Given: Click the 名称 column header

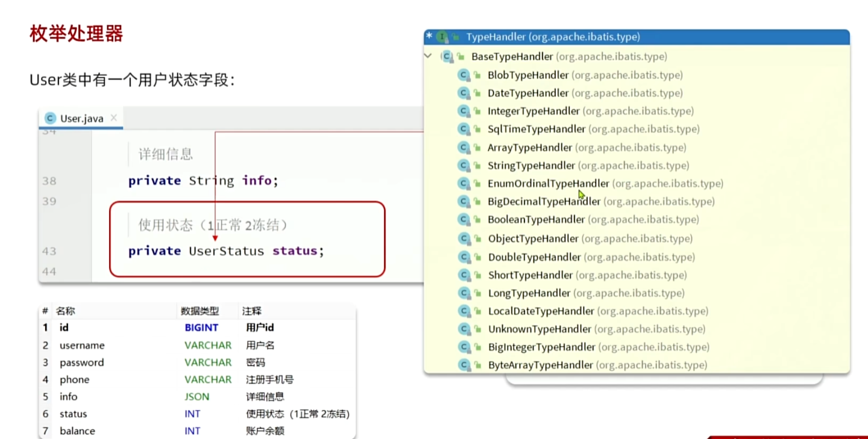Looking at the screenshot, I should (x=66, y=311).
